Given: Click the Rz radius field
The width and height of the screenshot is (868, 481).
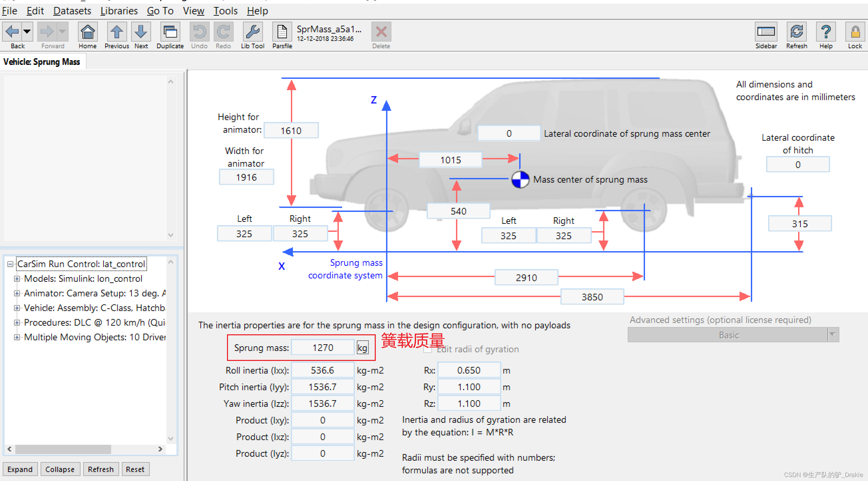Looking at the screenshot, I should point(469,403).
